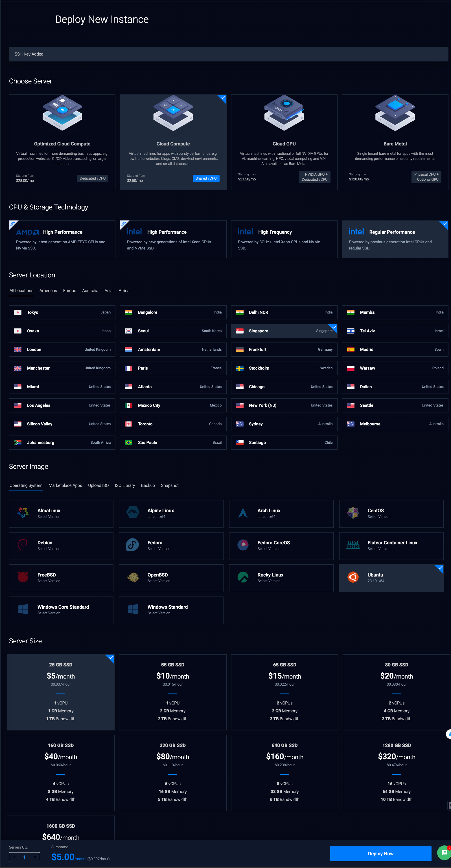451x868 pixels.
Task: Click the Rocky Linux logo icon
Action: pyautogui.click(x=243, y=577)
